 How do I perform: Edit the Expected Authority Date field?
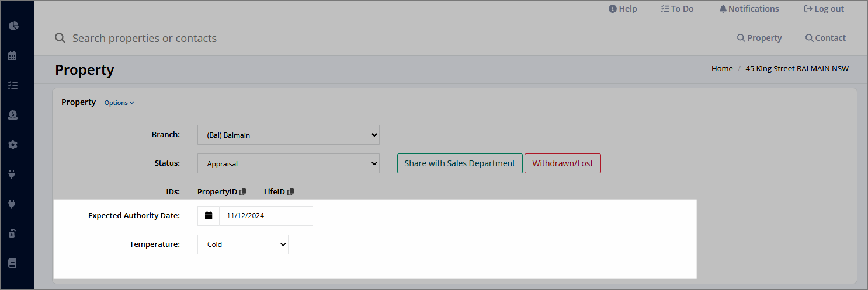266,215
